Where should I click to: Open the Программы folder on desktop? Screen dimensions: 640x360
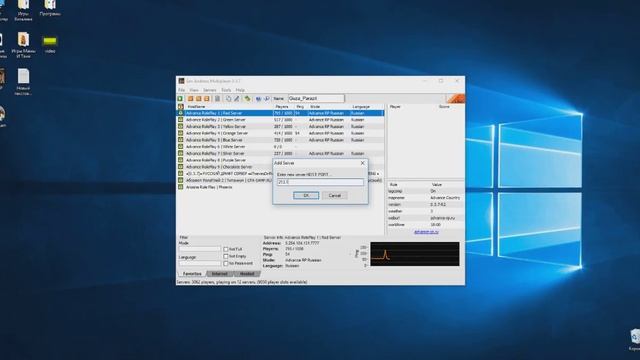(50, 8)
